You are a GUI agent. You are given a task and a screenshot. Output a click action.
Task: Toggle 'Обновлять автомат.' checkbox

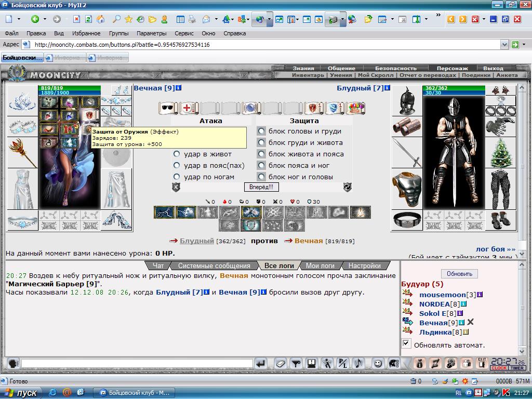coord(406,343)
